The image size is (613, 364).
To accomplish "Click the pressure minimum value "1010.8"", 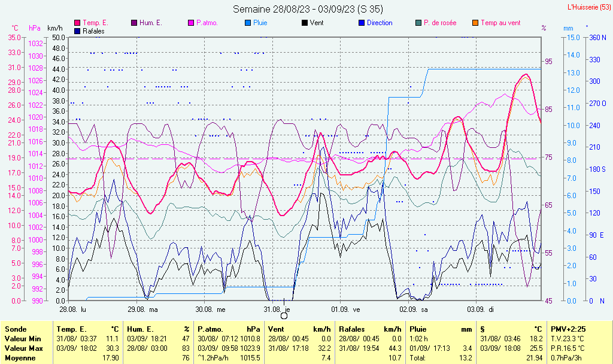I will click(250, 339).
